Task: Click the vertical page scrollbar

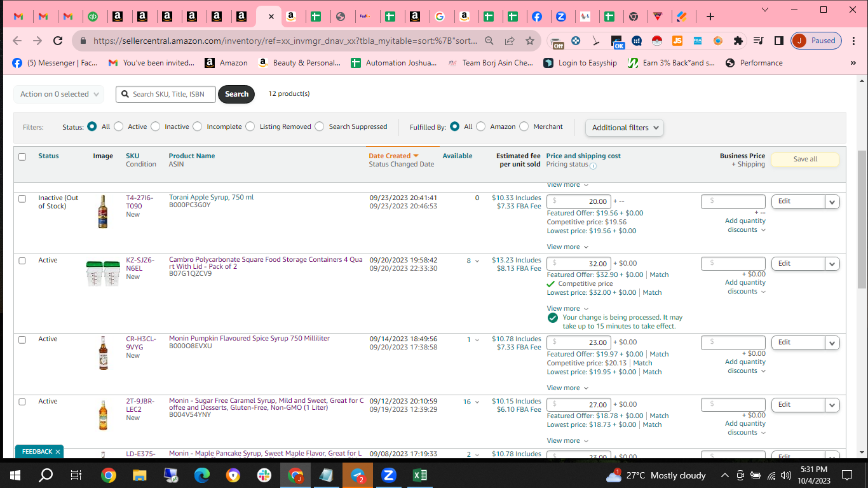Action: 862,219
